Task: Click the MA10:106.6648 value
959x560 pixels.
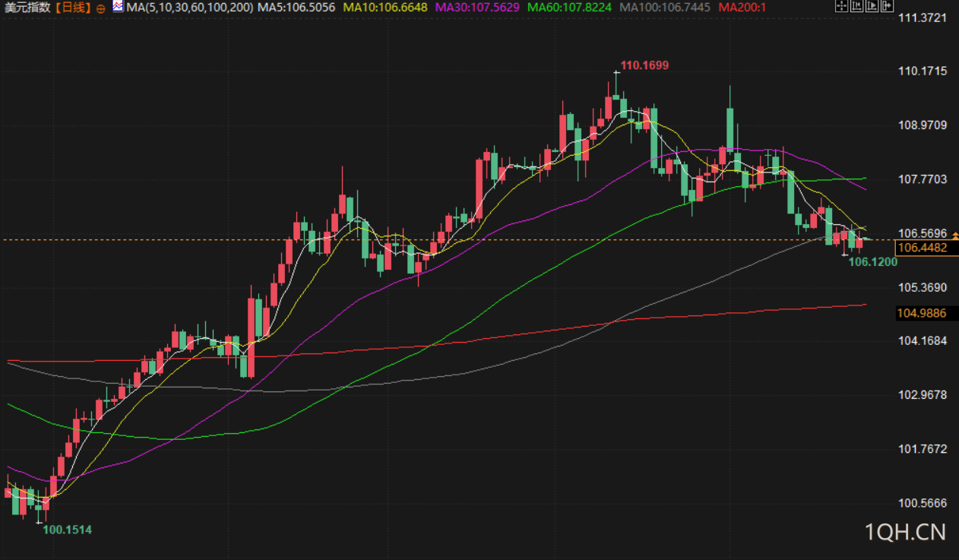Action: (x=385, y=8)
